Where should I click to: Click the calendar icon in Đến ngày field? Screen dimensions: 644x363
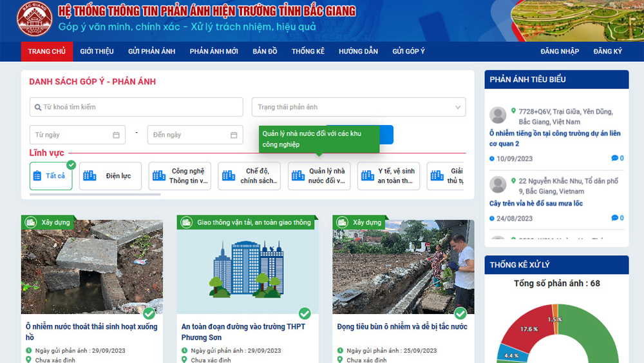tap(234, 135)
